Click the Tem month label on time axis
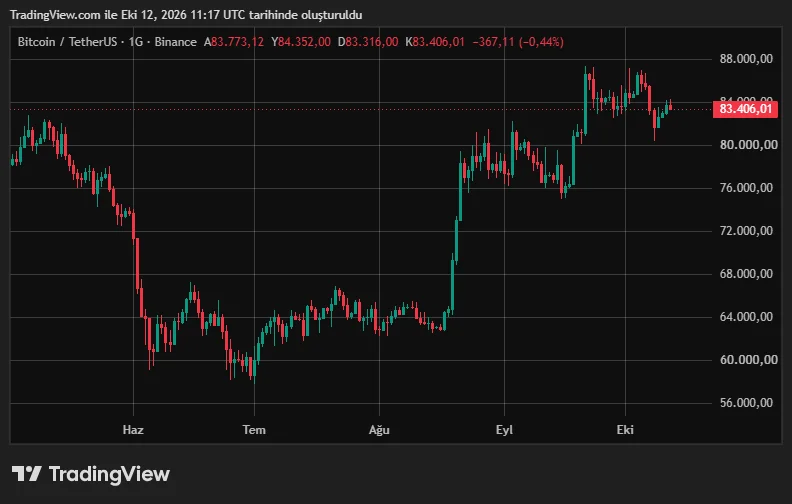The height and width of the screenshot is (504, 792). pos(254,430)
